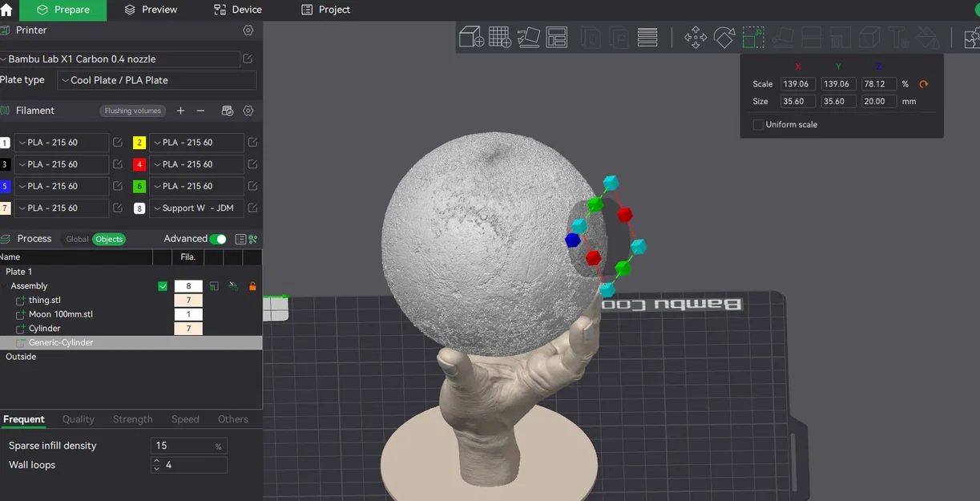Image resolution: width=980 pixels, height=501 pixels.
Task: Edit filament 1 preset icon
Action: 118,143
